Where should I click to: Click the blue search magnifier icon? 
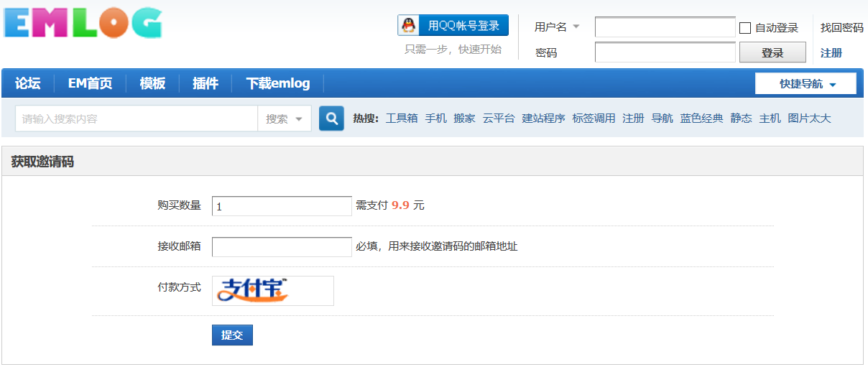pos(331,119)
